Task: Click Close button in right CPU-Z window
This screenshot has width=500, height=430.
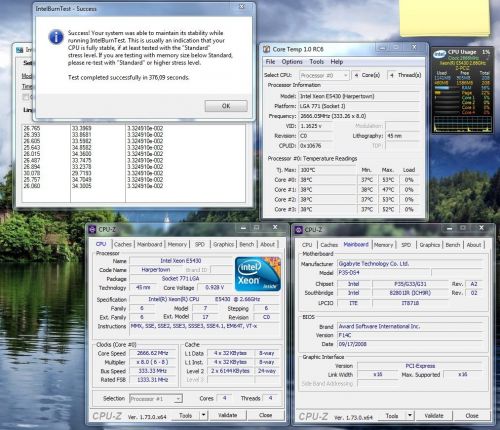Action: pos(472,416)
